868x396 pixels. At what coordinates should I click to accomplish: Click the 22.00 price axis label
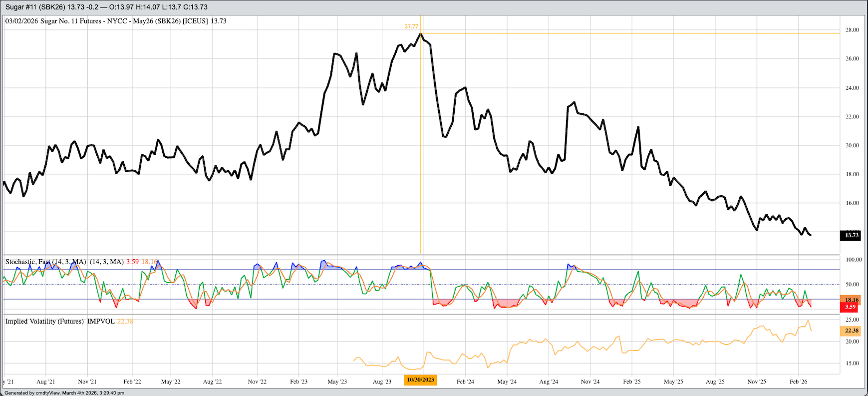[852, 117]
